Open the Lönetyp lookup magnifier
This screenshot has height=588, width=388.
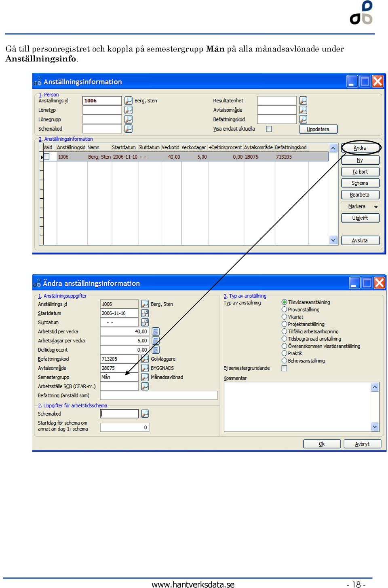[129, 110]
